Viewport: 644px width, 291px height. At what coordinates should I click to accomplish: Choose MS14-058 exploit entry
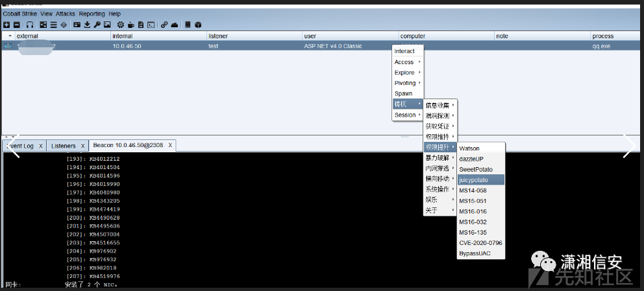coord(481,190)
